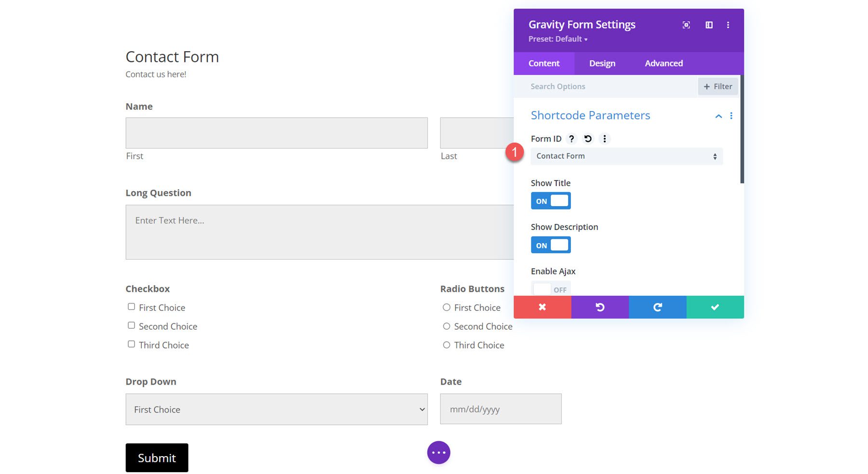The width and height of the screenshot is (868, 474).
Task: Click the help icon next to Form ID
Action: pyautogui.click(x=571, y=139)
